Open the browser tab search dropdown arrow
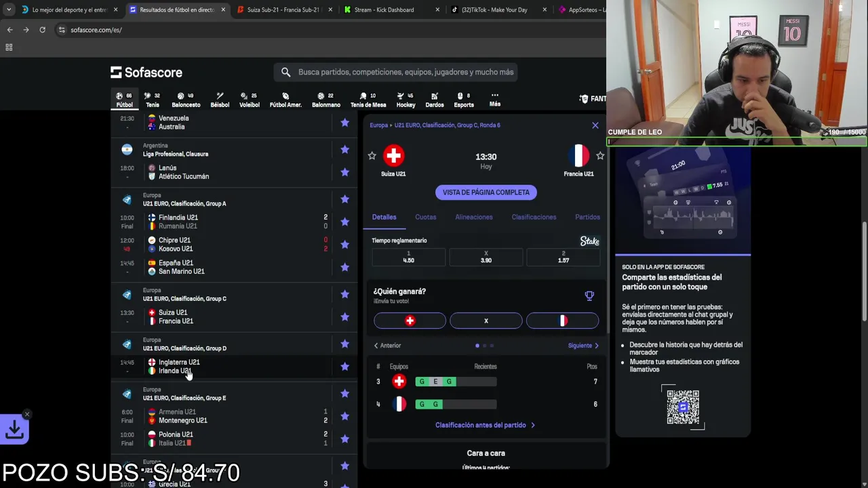The height and width of the screenshot is (488, 868). 8,9
